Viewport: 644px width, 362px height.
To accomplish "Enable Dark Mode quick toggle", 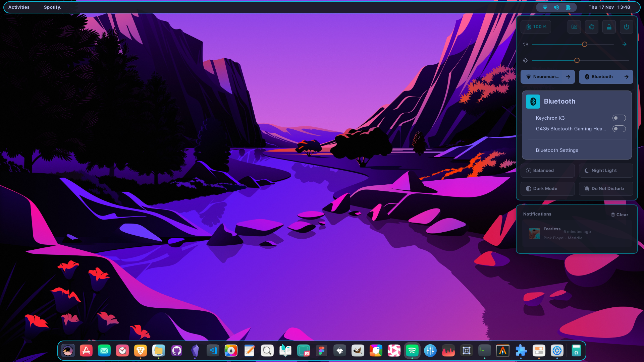I will click(x=547, y=189).
